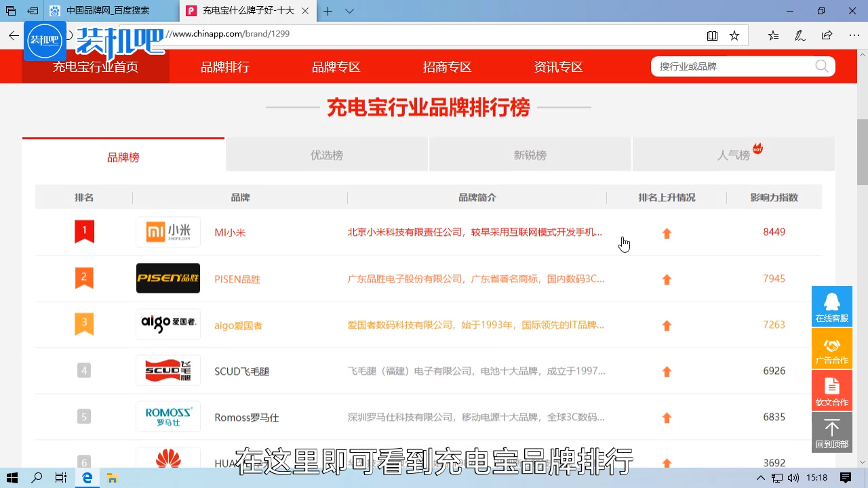Open the browser settings '...' menu
The image size is (868, 488).
click(853, 35)
